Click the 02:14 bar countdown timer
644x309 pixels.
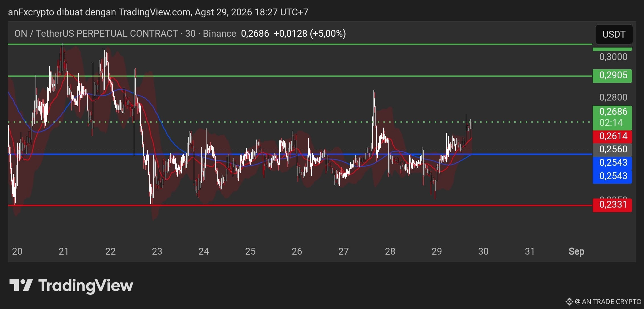tap(611, 123)
